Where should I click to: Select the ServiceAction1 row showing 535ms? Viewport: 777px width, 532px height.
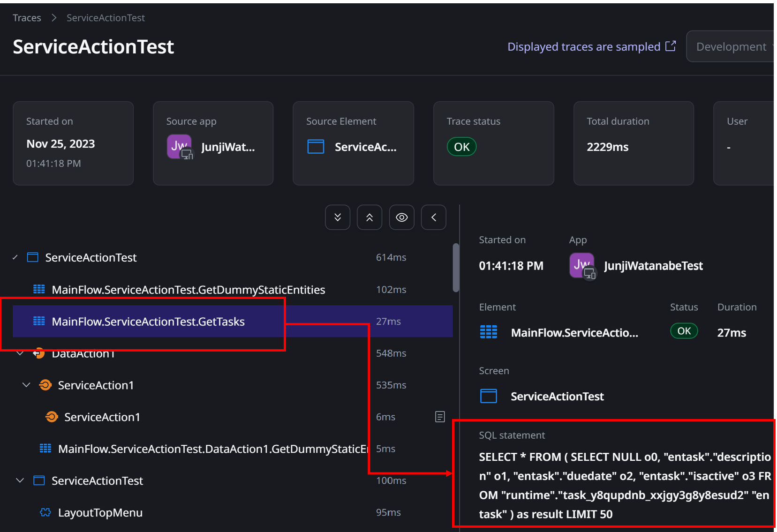(233, 385)
